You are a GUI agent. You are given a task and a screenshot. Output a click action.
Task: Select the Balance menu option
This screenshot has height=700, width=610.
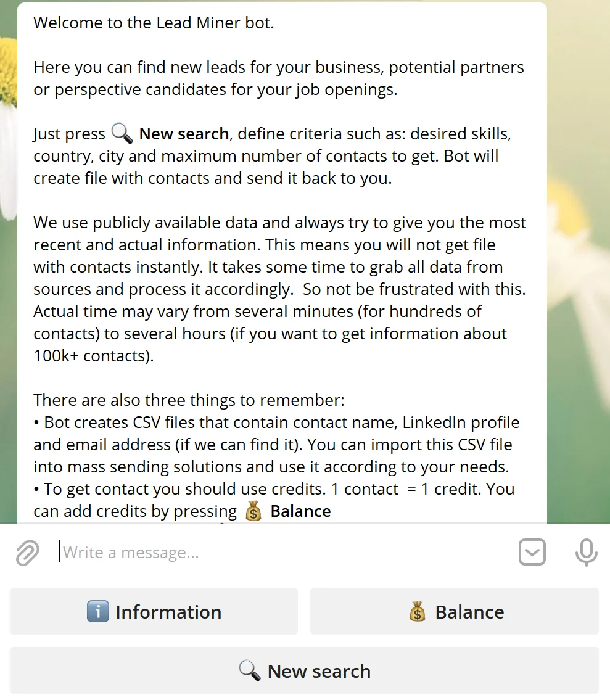[x=454, y=611]
